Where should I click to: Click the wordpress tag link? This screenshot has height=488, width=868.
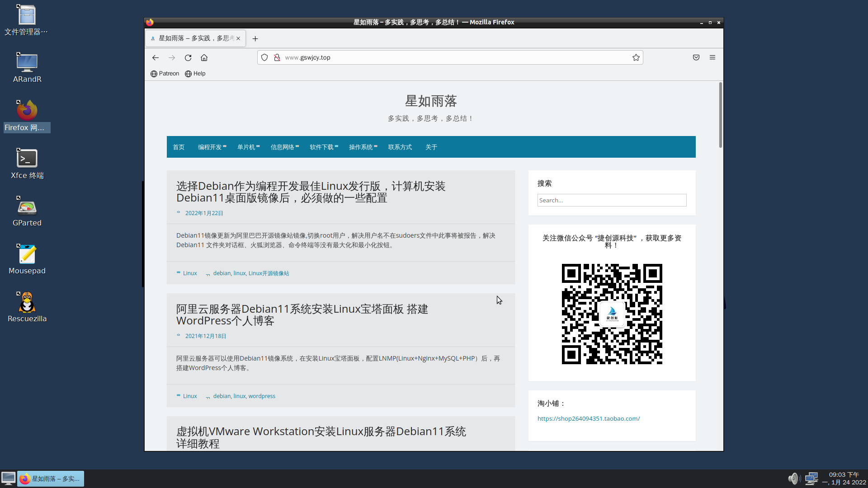tap(262, 396)
